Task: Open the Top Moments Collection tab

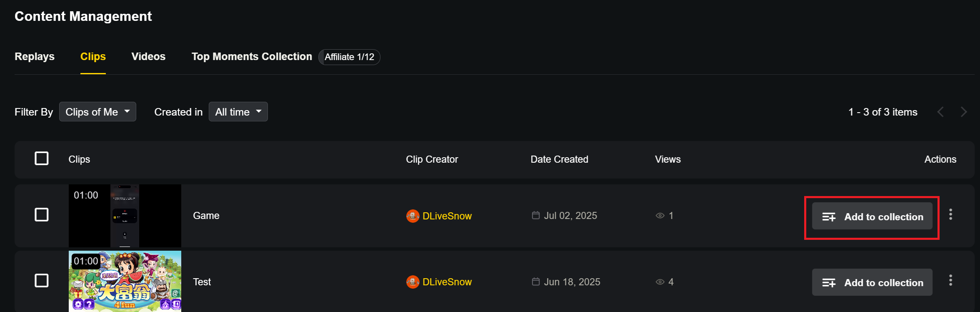Action: 252,57
